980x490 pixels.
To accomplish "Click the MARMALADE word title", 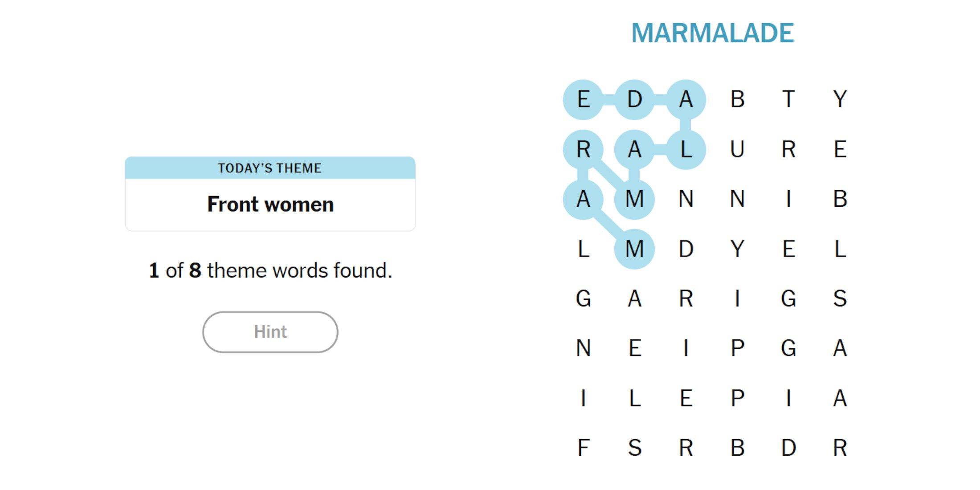I will point(712,33).
